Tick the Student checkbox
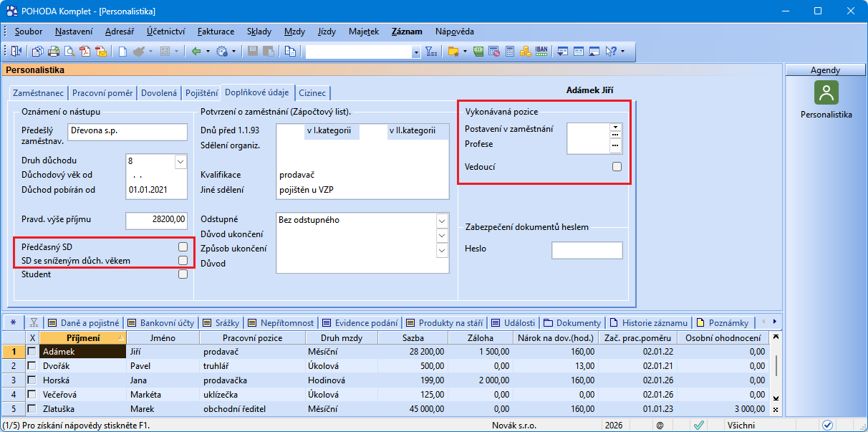868x432 pixels. tap(183, 274)
